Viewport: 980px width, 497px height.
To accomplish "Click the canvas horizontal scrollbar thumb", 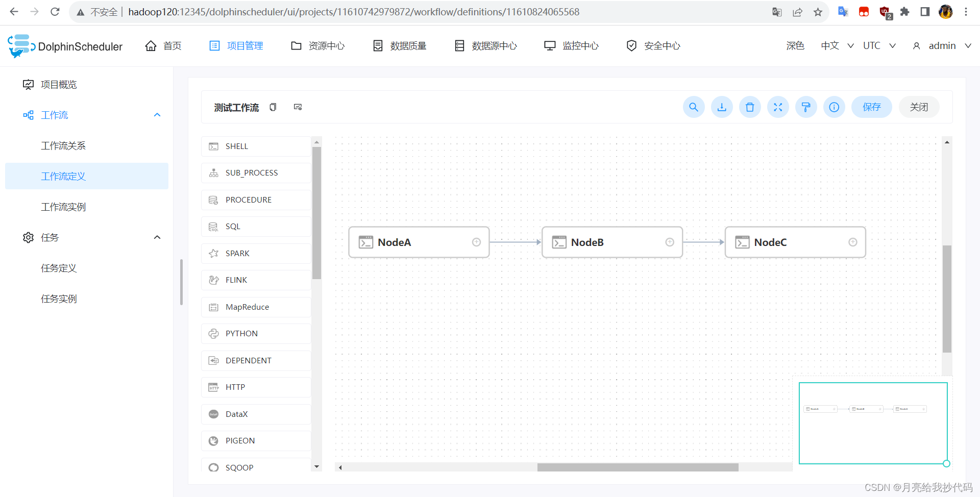I will click(638, 467).
